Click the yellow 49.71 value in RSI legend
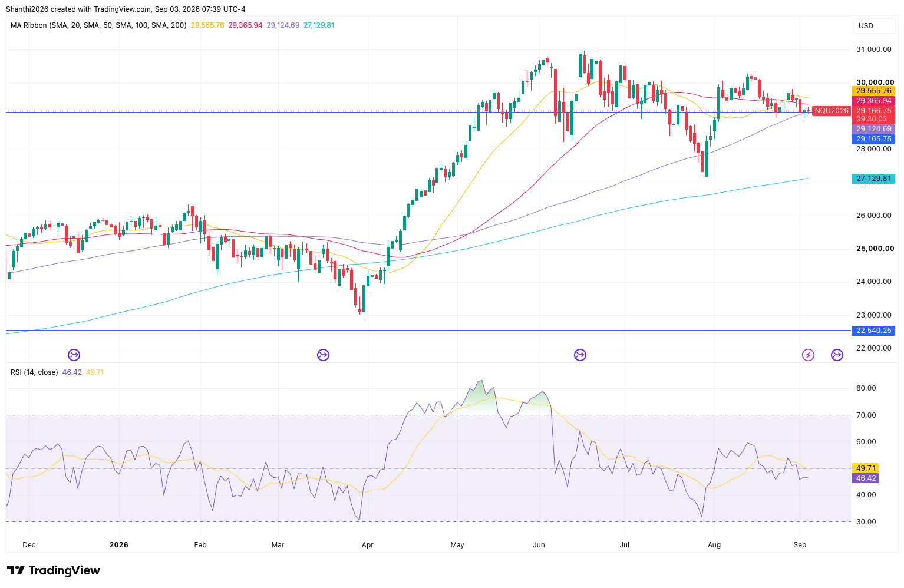Viewport: 904px width, 588px height. coord(95,372)
